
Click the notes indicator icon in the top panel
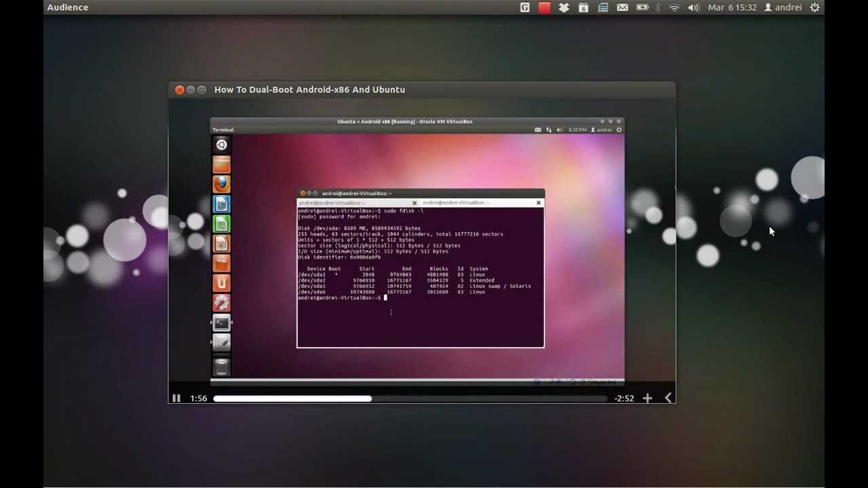[603, 7]
